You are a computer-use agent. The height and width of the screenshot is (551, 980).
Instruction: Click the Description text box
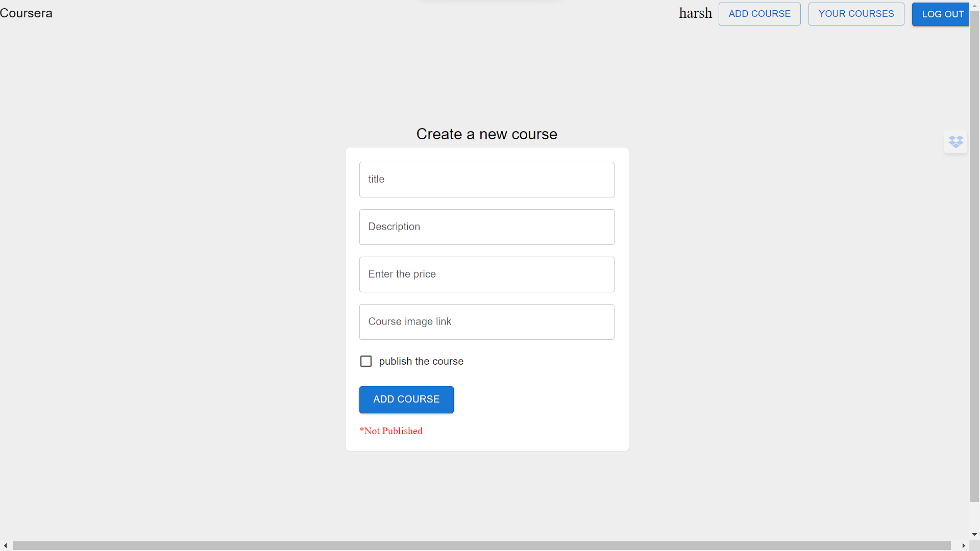[486, 227]
